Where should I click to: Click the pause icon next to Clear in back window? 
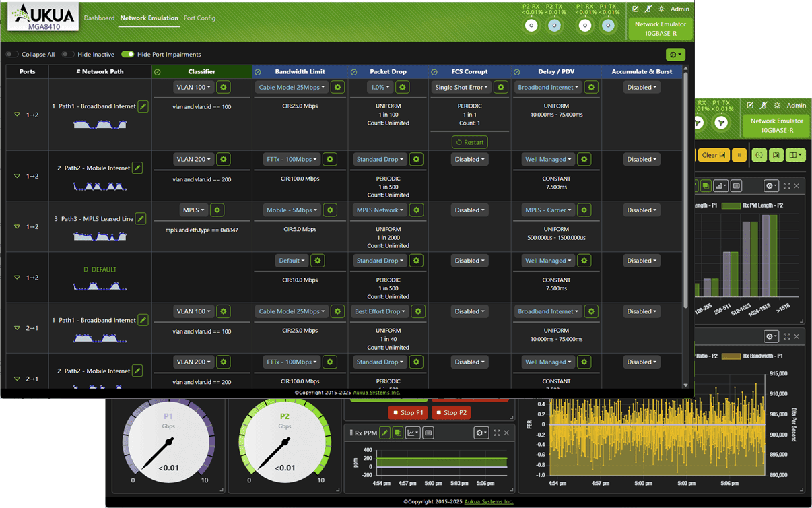[739, 155]
